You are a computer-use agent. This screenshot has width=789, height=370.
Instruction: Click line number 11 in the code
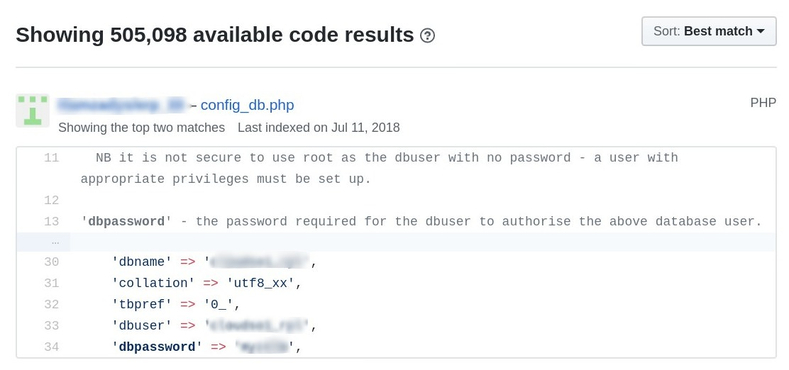pyautogui.click(x=51, y=158)
